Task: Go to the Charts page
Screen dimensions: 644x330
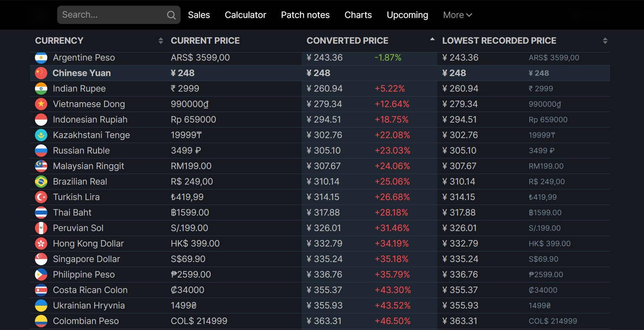Action: (358, 15)
